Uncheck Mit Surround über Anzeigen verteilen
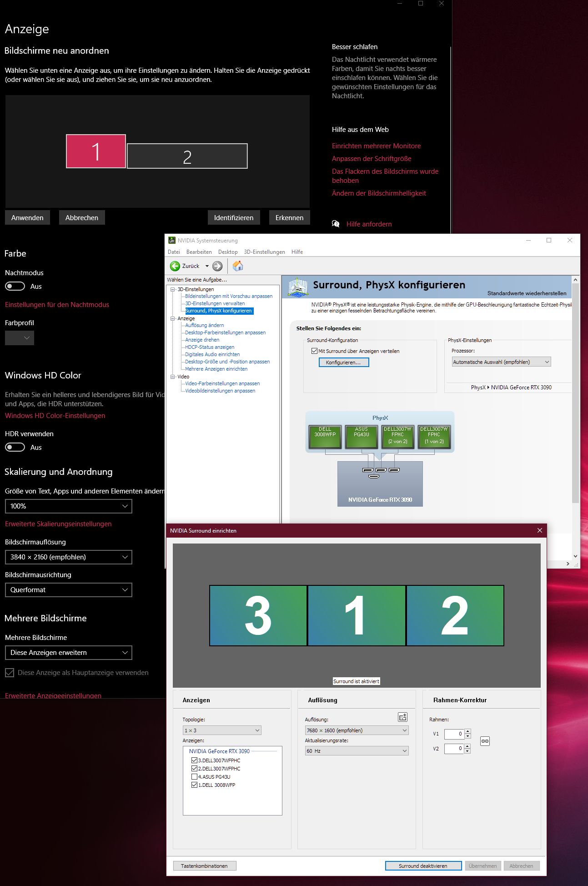This screenshot has width=588, height=886. [x=314, y=351]
